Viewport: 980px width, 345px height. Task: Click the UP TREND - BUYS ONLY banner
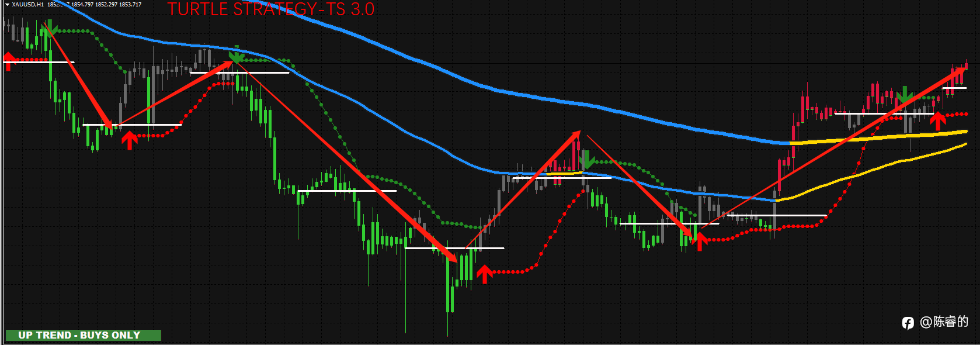[83, 335]
